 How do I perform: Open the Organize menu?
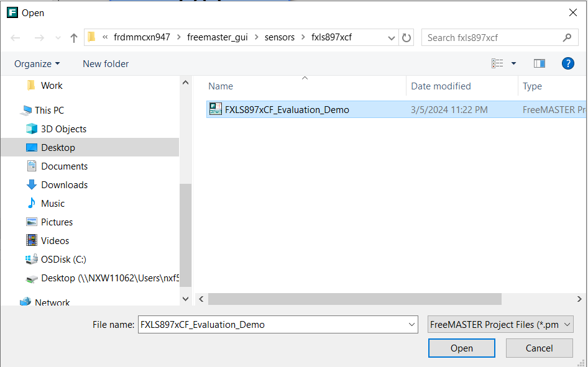pyautogui.click(x=37, y=64)
